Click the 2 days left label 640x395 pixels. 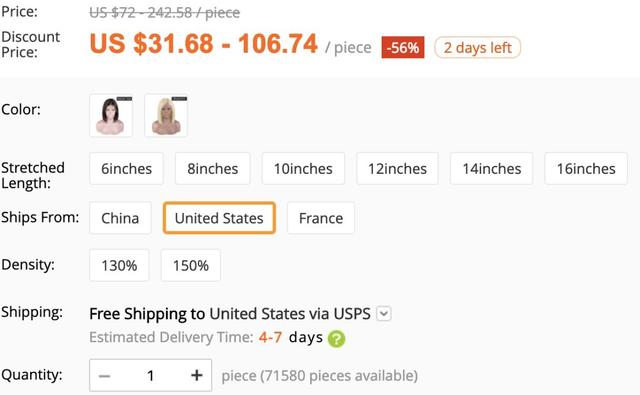pos(478,47)
